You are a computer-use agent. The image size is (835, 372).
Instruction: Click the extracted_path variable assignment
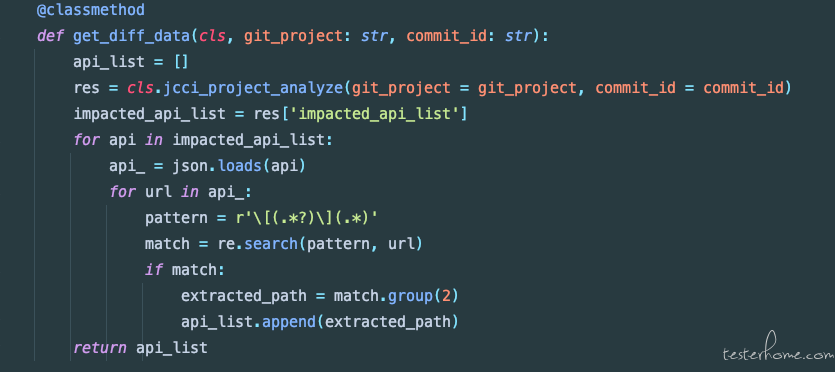pos(243,296)
